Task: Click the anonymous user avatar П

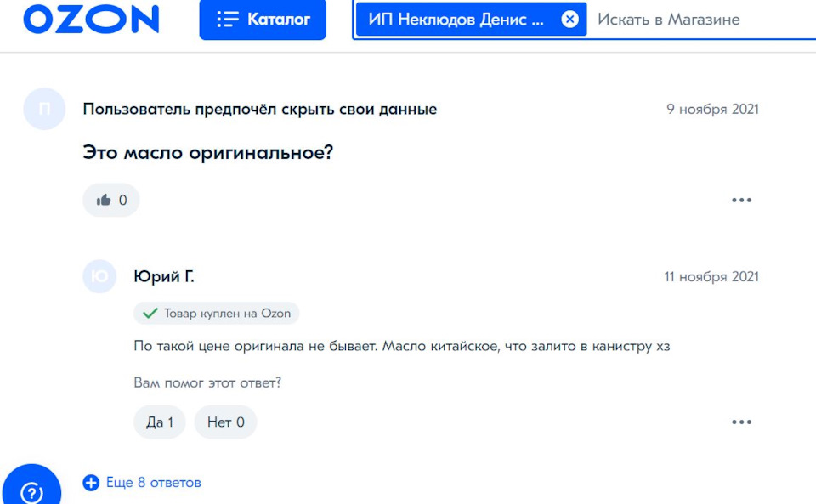Action: click(44, 109)
